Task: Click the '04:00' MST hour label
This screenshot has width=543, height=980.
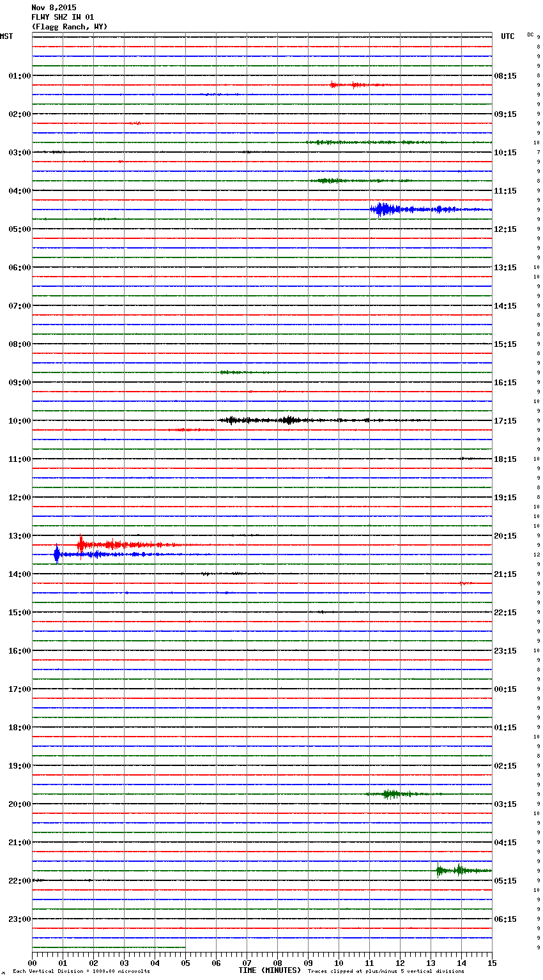Action: [x=20, y=191]
